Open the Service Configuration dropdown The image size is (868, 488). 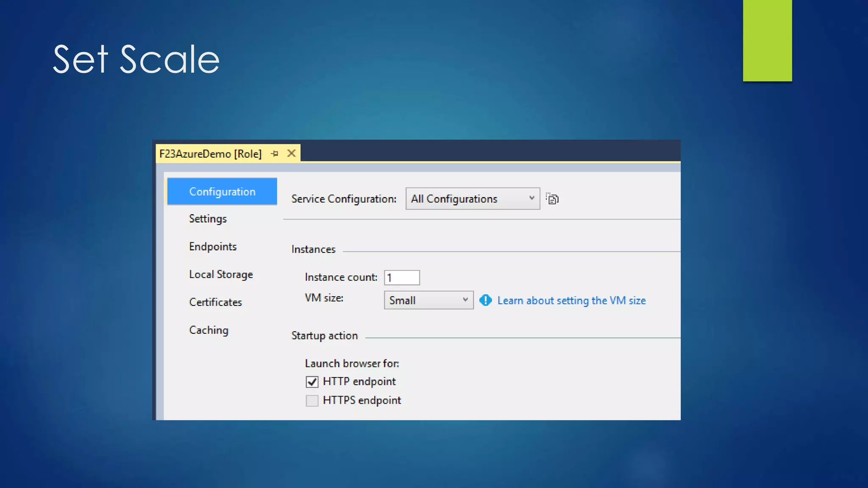tap(472, 199)
